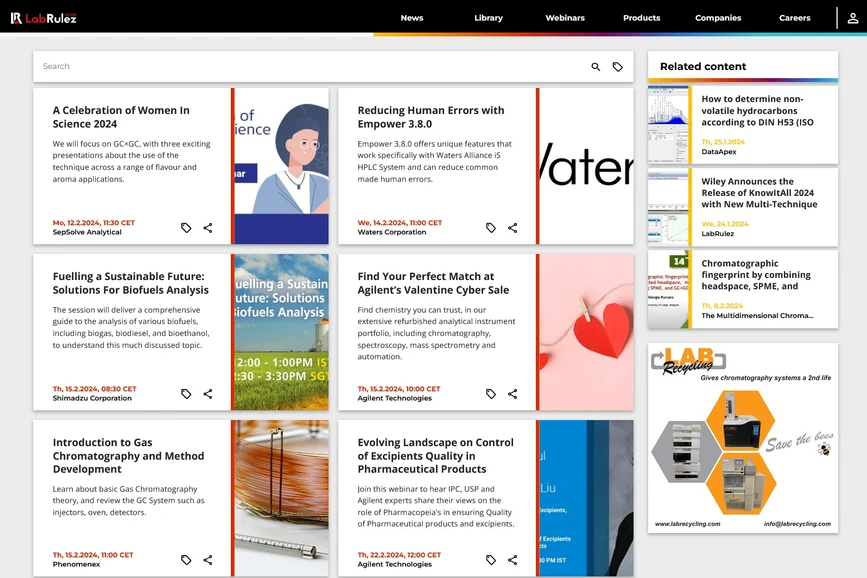Click the biofuels field card image
Viewport: 867px width, 578px height.
tap(281, 332)
